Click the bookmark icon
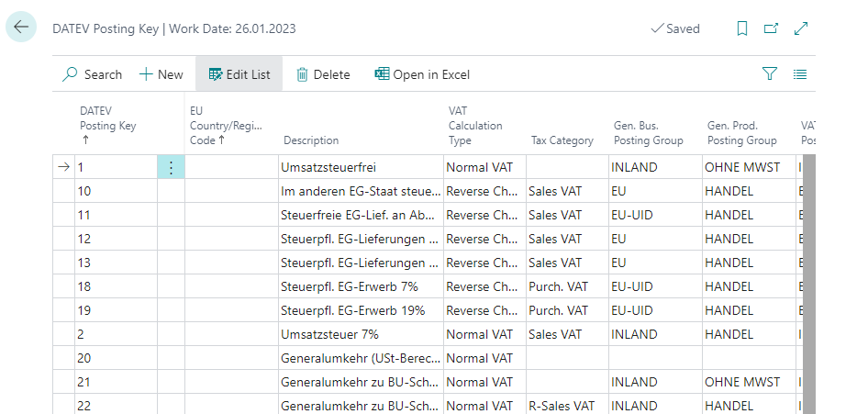Screen dimensions: 868x414 point(742,28)
